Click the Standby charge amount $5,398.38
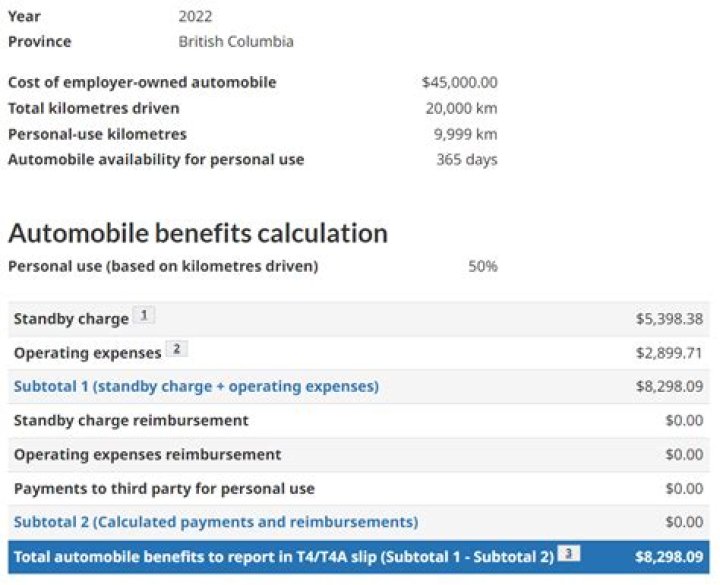Viewport: 720px width, 585px height. (x=669, y=319)
